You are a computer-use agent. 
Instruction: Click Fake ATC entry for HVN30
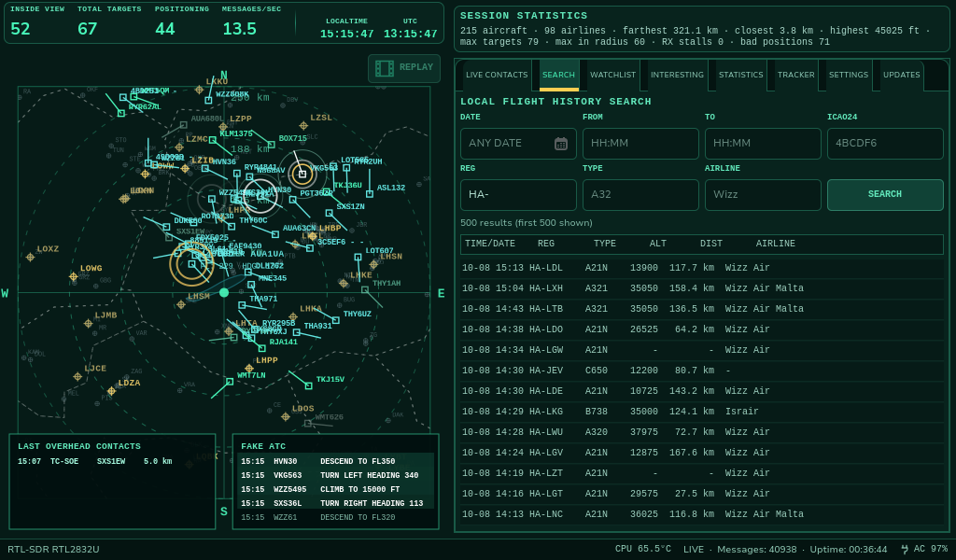(335, 462)
